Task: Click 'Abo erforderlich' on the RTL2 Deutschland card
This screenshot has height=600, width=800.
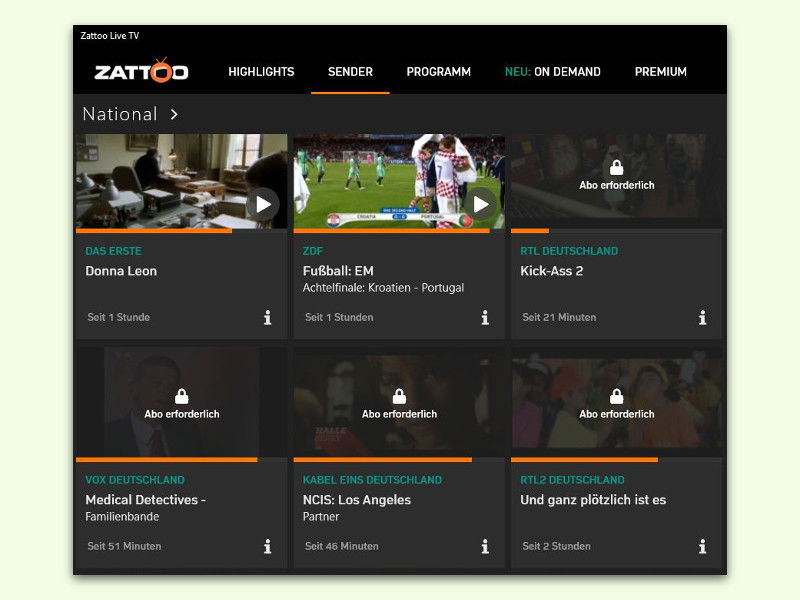Action: [x=616, y=414]
